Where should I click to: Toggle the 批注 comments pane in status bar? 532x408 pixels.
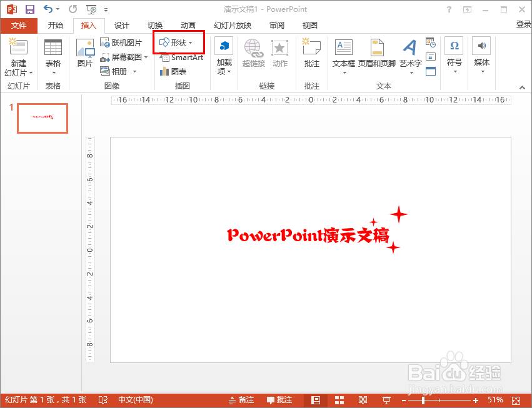pyautogui.click(x=279, y=401)
